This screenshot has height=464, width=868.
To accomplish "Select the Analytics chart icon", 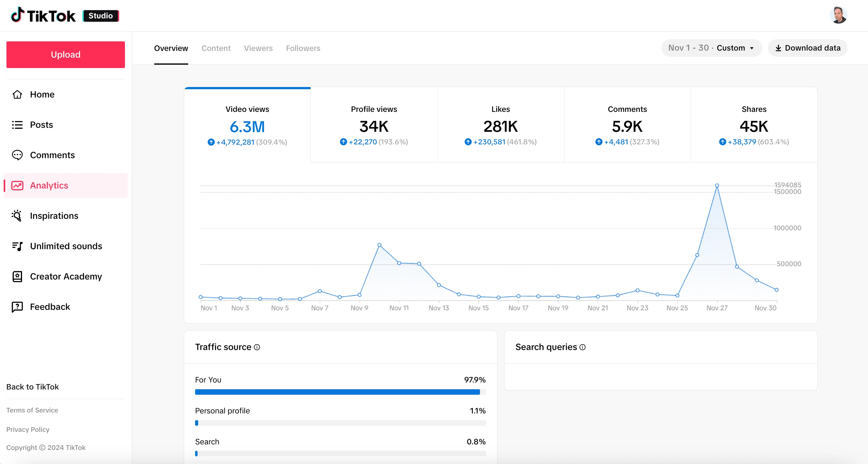I will coord(17,185).
